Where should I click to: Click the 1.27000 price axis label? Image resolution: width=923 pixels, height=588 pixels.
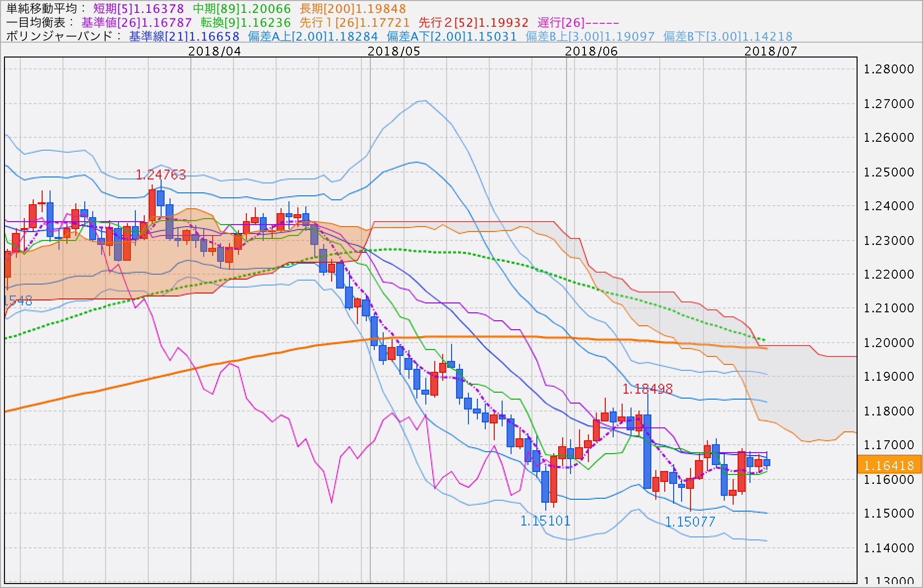click(x=889, y=104)
